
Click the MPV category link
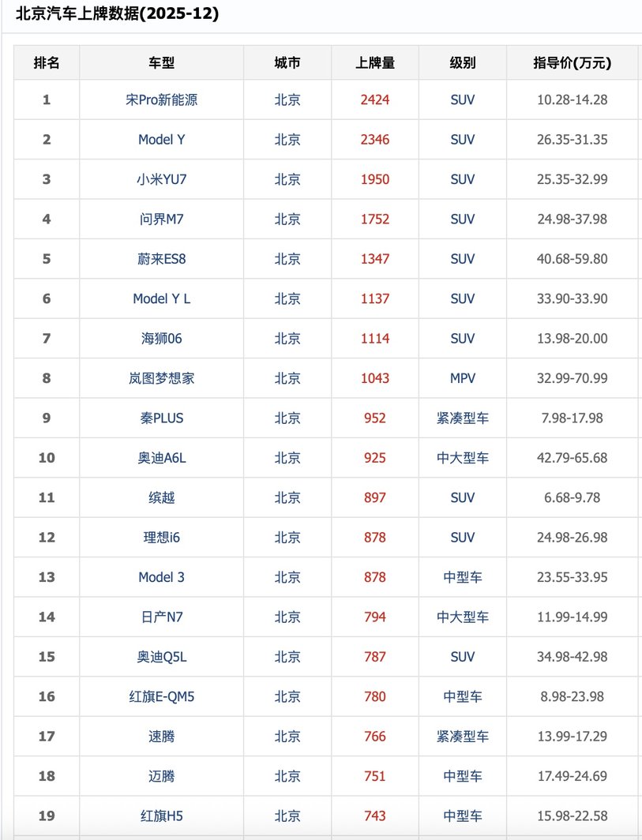click(463, 378)
